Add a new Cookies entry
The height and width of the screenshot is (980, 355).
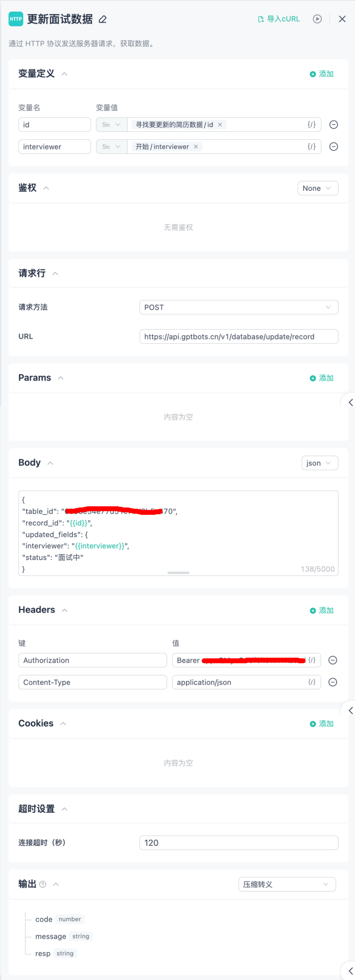point(321,723)
